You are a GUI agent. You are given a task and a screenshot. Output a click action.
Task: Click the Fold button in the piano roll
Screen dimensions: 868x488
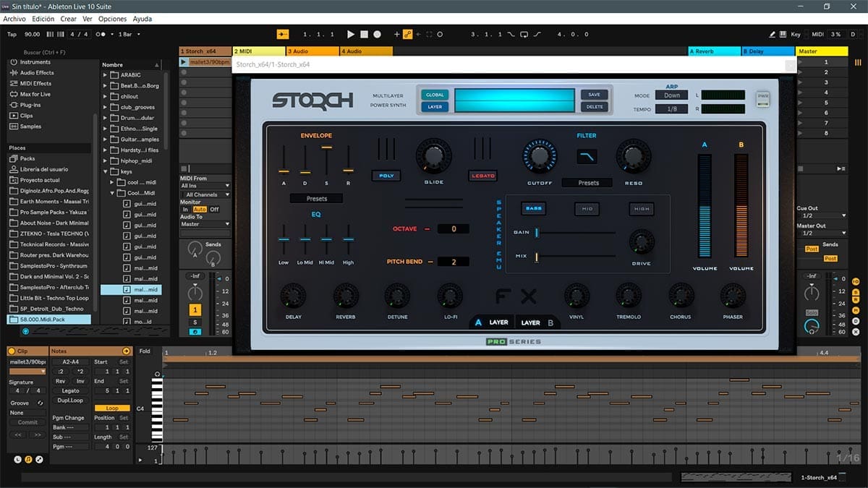[x=145, y=351]
